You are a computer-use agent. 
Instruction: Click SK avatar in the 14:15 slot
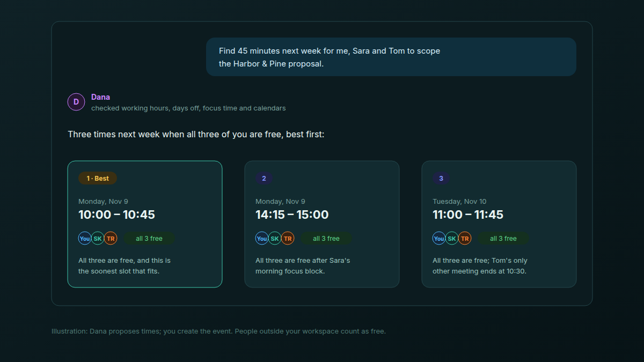[275, 238]
